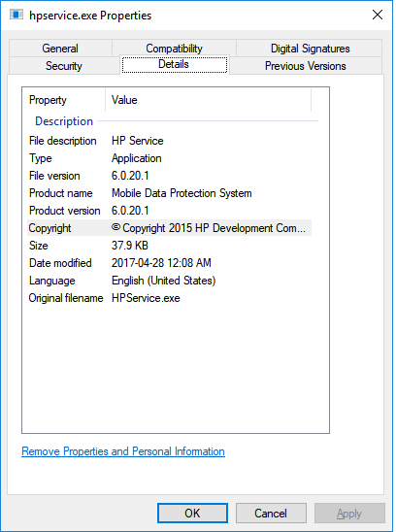Select the File version 6.0.20.1 value

[130, 176]
